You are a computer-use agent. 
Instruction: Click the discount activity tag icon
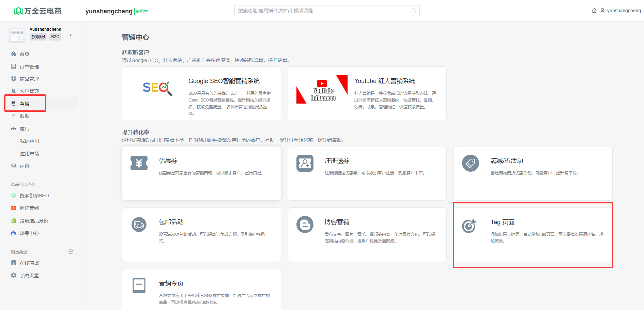click(x=470, y=163)
